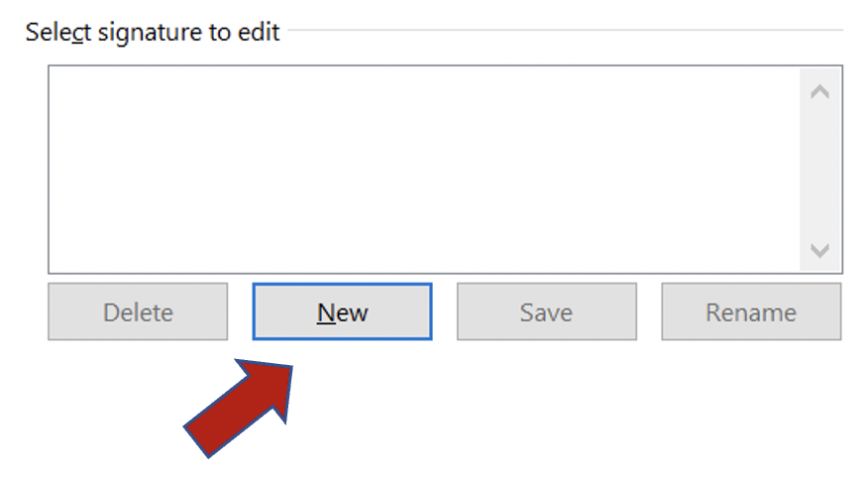Remove the signature using Delete
The width and height of the screenshot is (868, 486).
138,312
